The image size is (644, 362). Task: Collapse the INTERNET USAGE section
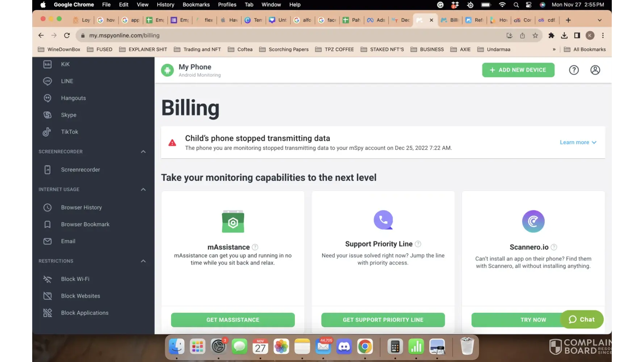coord(143,189)
